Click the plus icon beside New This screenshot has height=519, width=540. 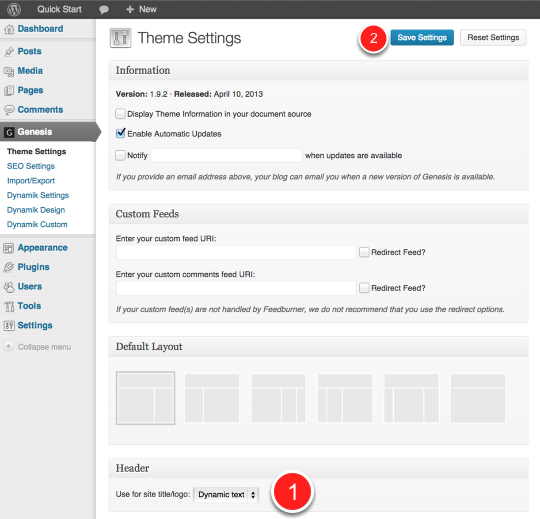pyautogui.click(x=130, y=9)
